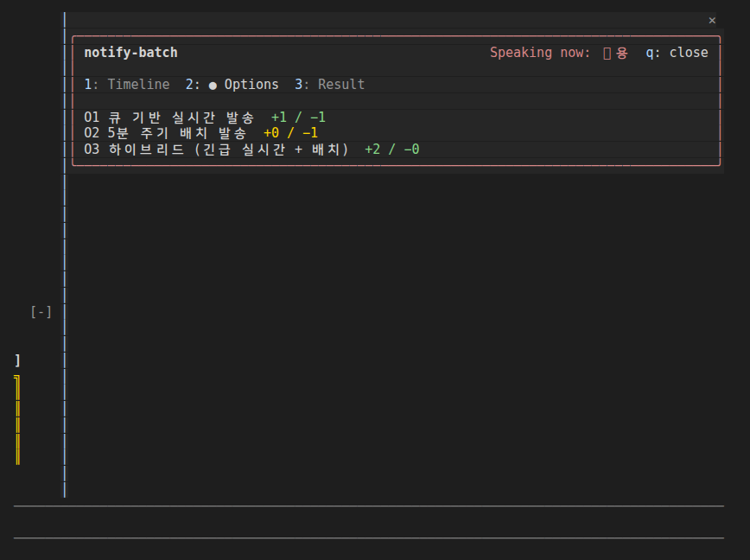Click the +0 / −1 vote count

[290, 133]
